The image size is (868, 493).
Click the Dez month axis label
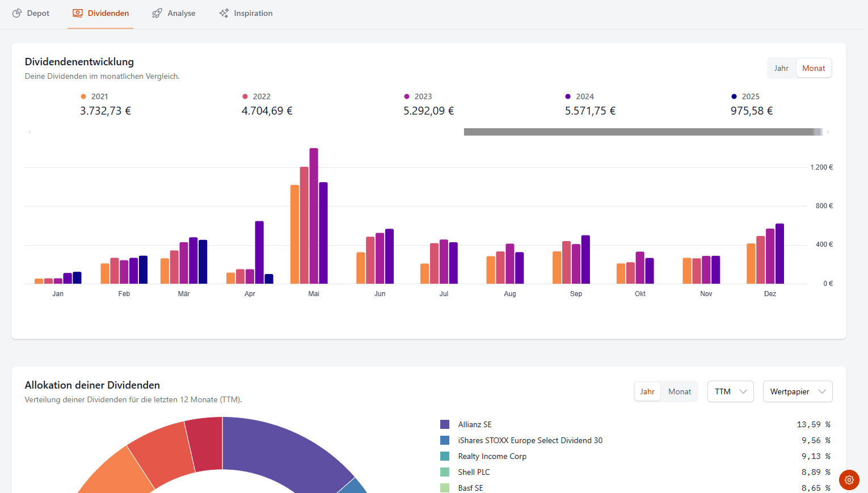tap(770, 294)
